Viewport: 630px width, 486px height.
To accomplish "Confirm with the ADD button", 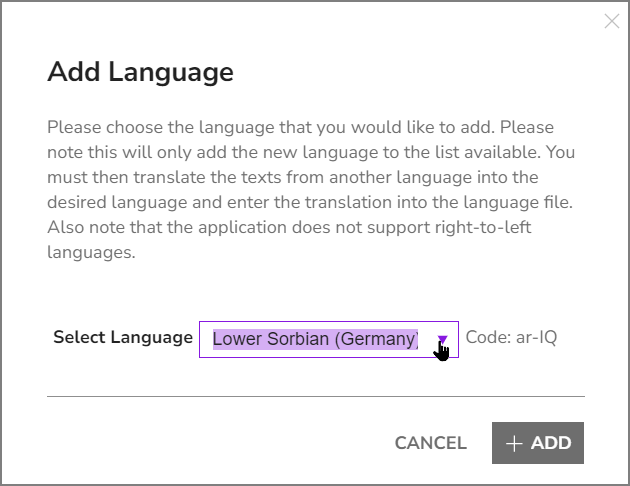I will (x=538, y=443).
